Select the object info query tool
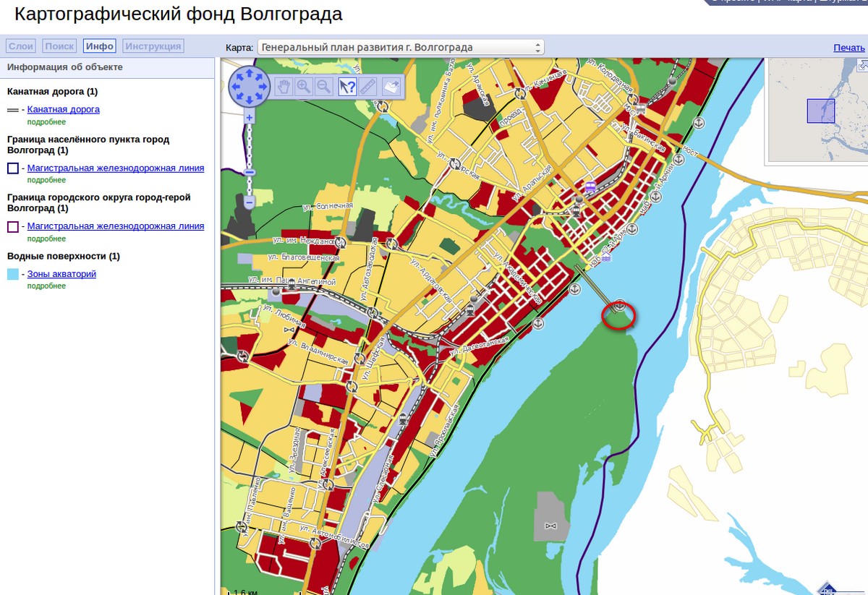 tap(347, 87)
